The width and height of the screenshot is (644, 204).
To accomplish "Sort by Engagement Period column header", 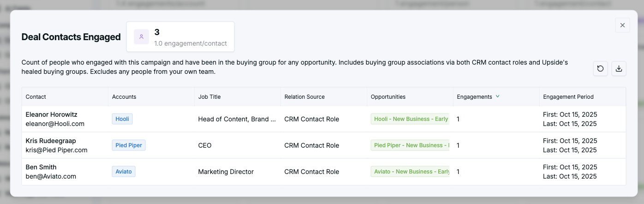I will point(568,97).
